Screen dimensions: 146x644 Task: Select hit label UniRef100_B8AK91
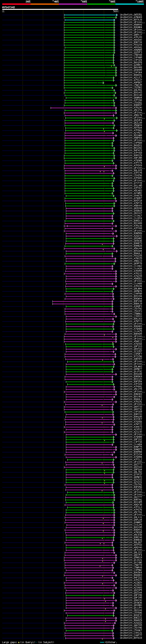[x=131, y=75]
